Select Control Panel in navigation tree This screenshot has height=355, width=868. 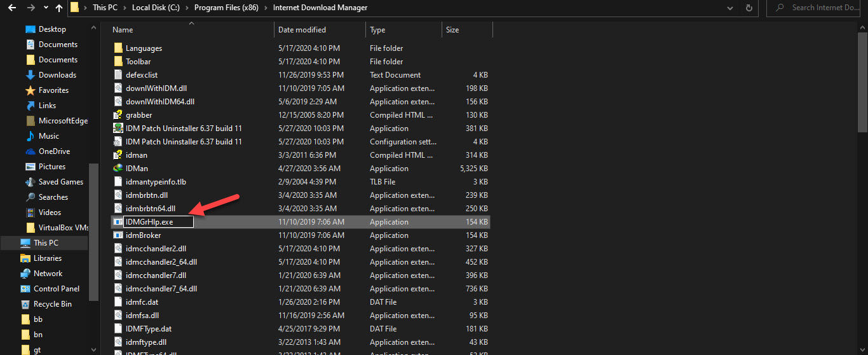(56, 289)
